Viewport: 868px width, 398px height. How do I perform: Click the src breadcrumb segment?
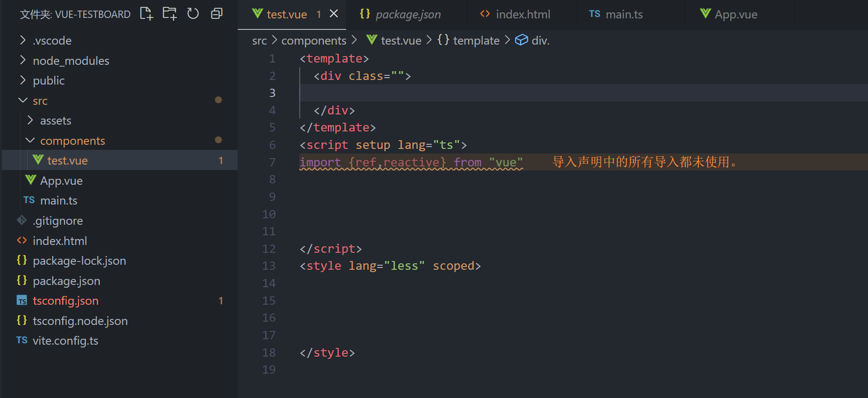click(x=259, y=41)
